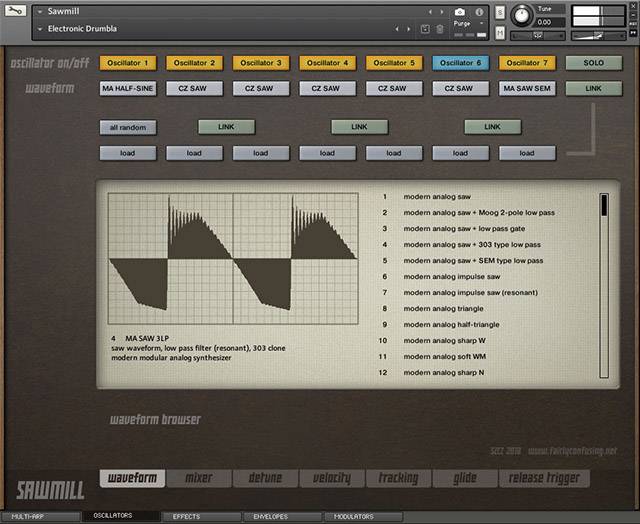Click the trash delete snapshot icon

pos(440,29)
